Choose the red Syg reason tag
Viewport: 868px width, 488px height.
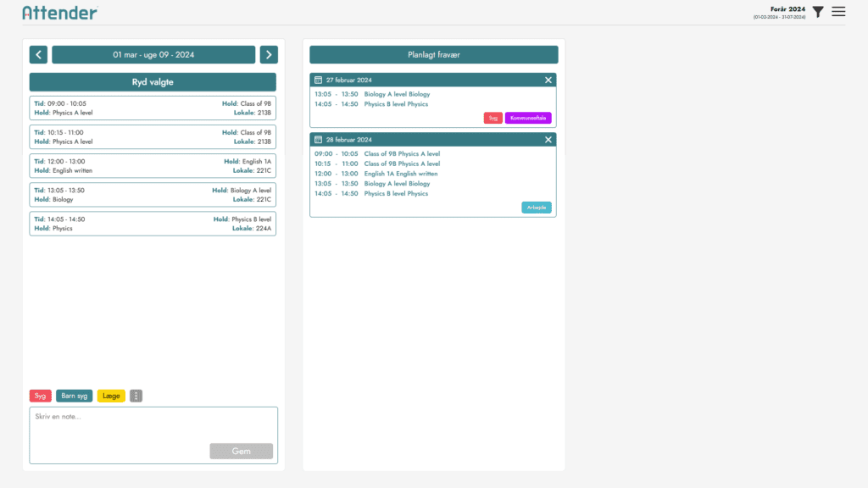[x=41, y=396]
